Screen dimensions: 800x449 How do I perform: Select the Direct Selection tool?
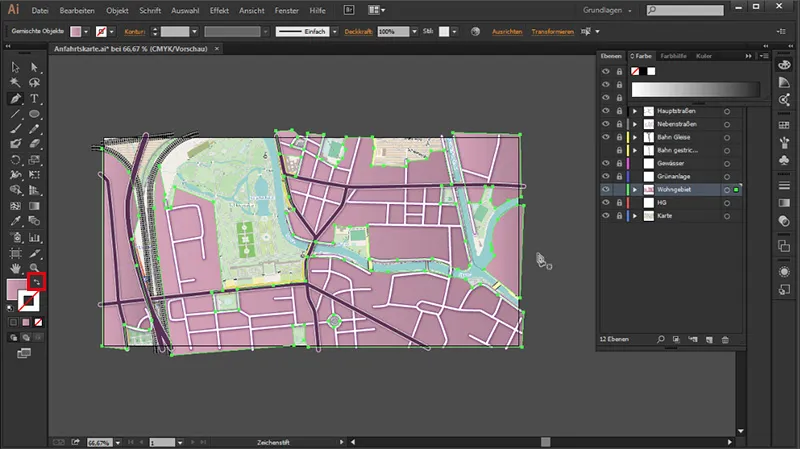[x=34, y=67]
